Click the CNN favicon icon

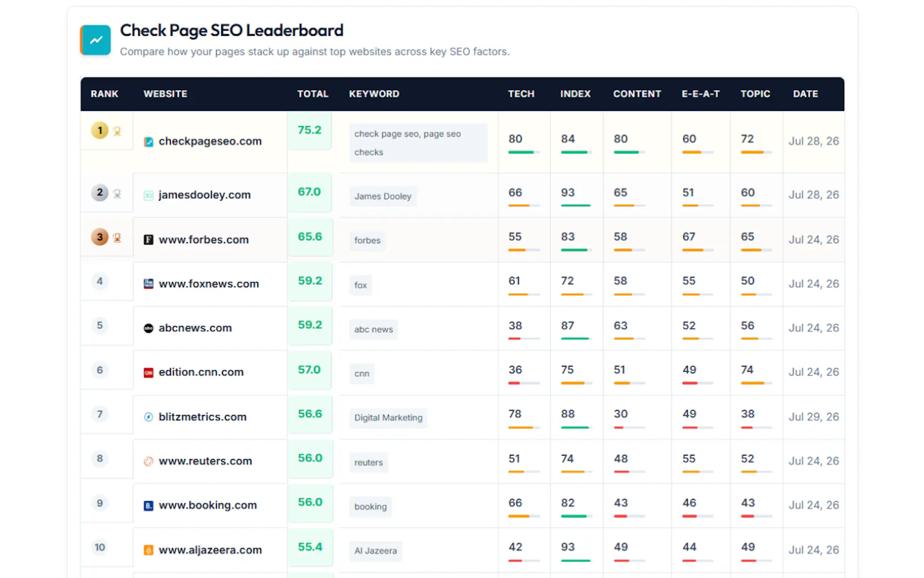[148, 373]
